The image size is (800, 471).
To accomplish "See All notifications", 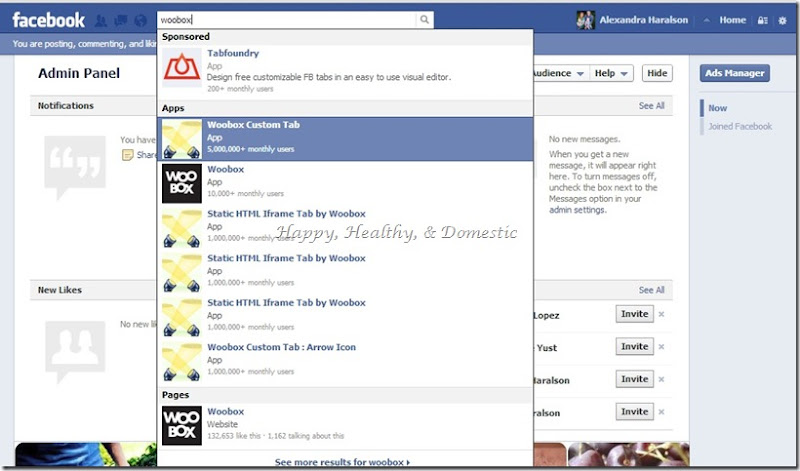I will coord(652,106).
